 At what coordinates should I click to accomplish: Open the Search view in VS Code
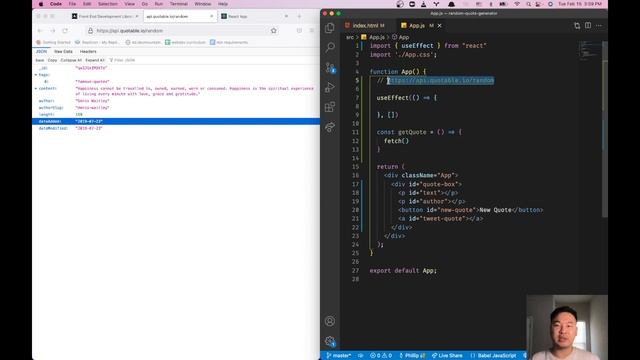(x=330, y=47)
